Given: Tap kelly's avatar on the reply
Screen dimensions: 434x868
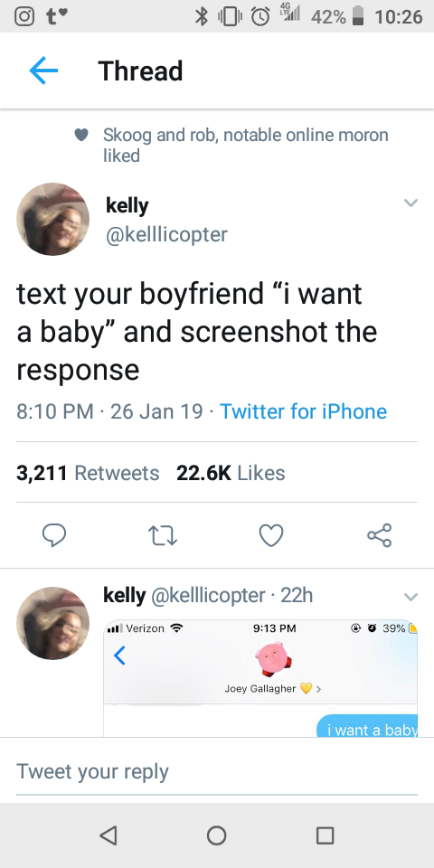Looking at the screenshot, I should (52, 623).
